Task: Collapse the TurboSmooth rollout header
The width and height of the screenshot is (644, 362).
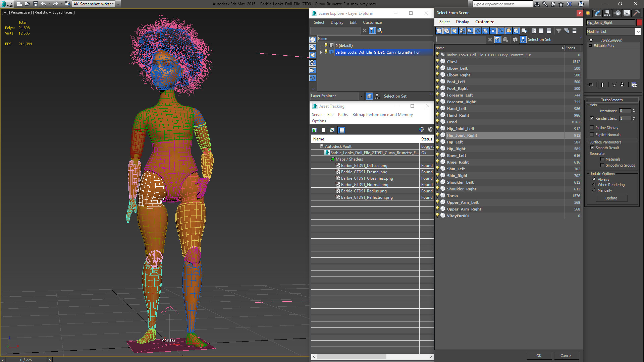Action: coord(612,100)
